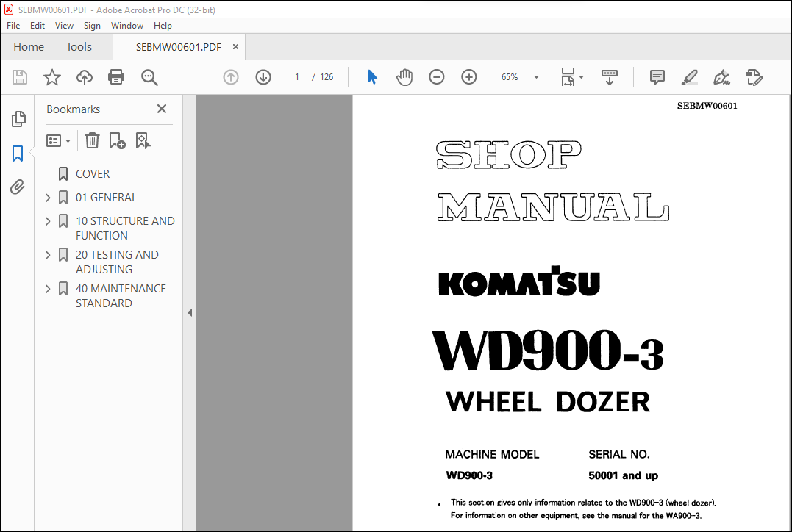The height and width of the screenshot is (532, 792).
Task: Print the document with the printer icon
Action: pyautogui.click(x=116, y=77)
